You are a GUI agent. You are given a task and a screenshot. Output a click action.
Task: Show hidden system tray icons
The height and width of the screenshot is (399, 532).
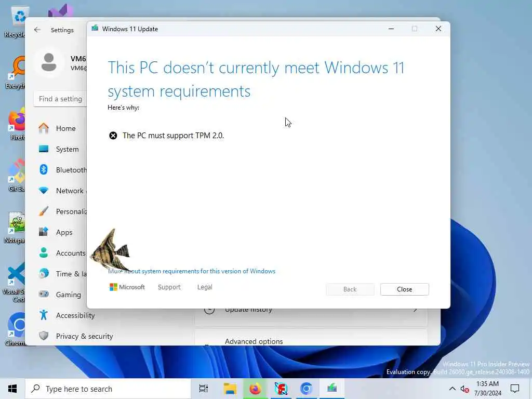coord(453,389)
